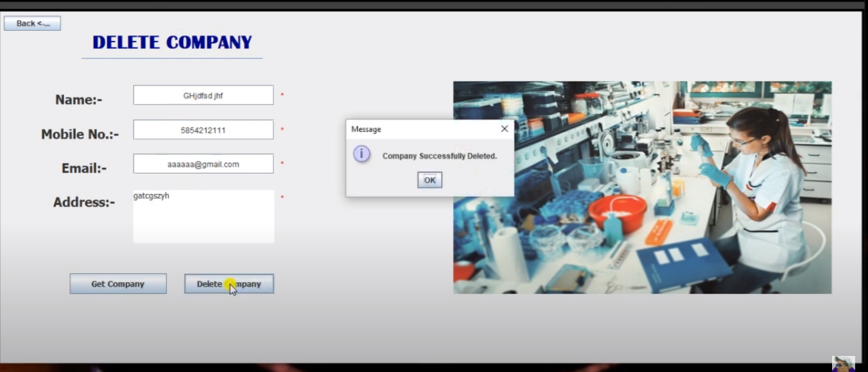Click the Address text area containing gatcgszyh
This screenshot has width=868, height=372.
click(203, 216)
